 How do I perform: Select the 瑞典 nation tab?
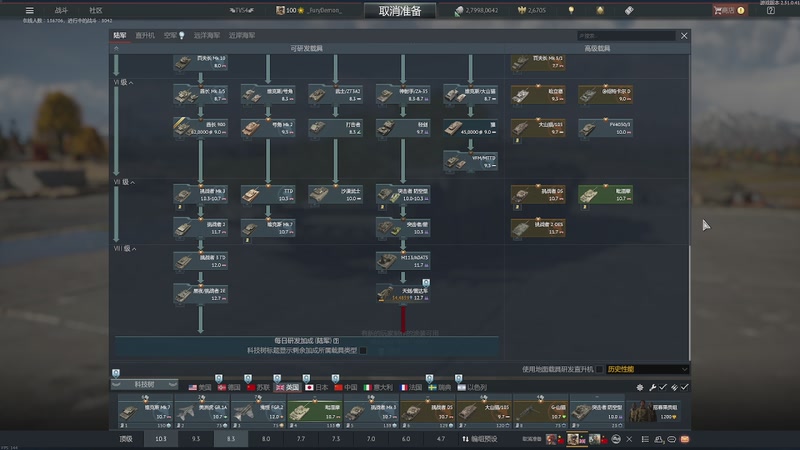pyautogui.click(x=439, y=387)
